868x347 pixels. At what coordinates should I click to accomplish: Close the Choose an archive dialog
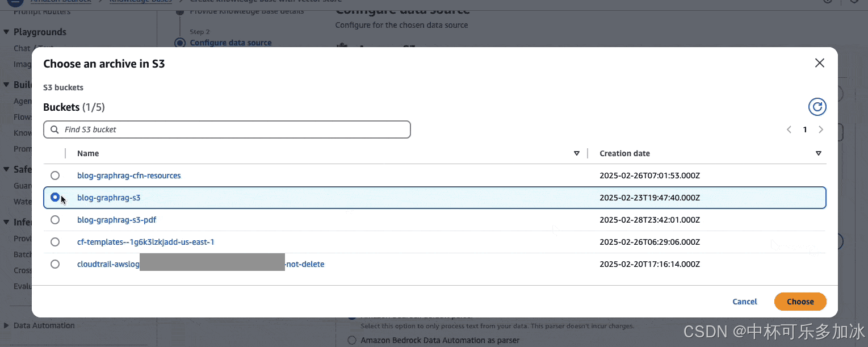tap(819, 63)
